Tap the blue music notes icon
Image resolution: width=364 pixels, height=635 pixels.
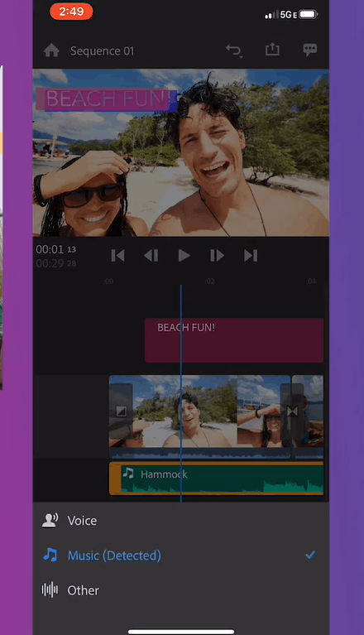coord(50,555)
